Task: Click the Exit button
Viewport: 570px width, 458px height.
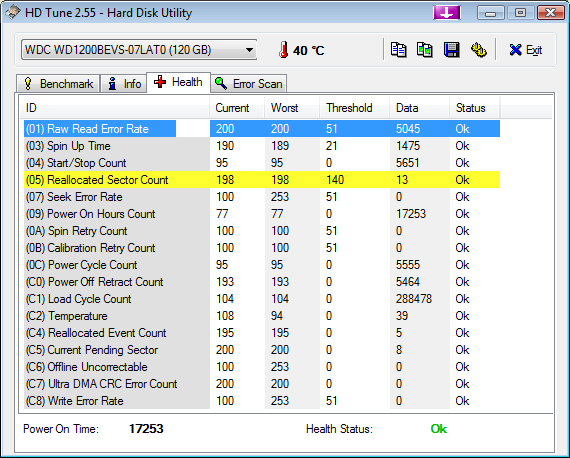Action: [526, 50]
